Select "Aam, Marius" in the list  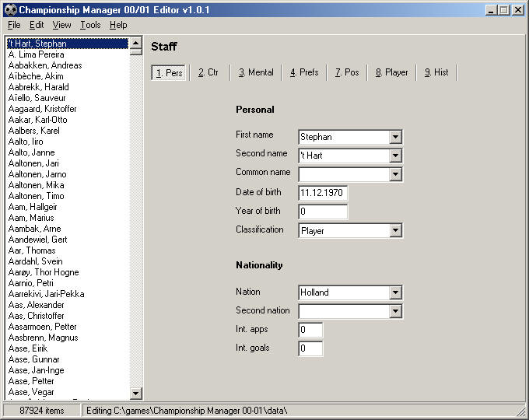click(x=68, y=218)
